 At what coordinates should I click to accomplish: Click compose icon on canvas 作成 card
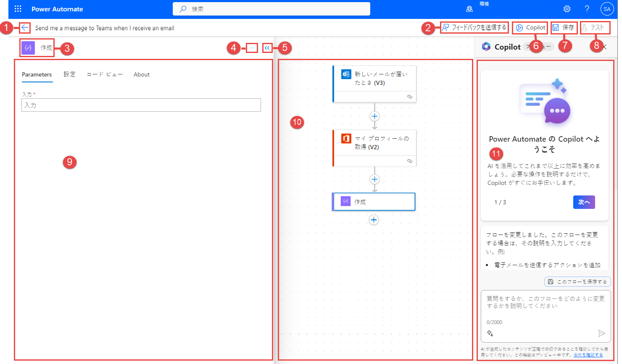[346, 201]
